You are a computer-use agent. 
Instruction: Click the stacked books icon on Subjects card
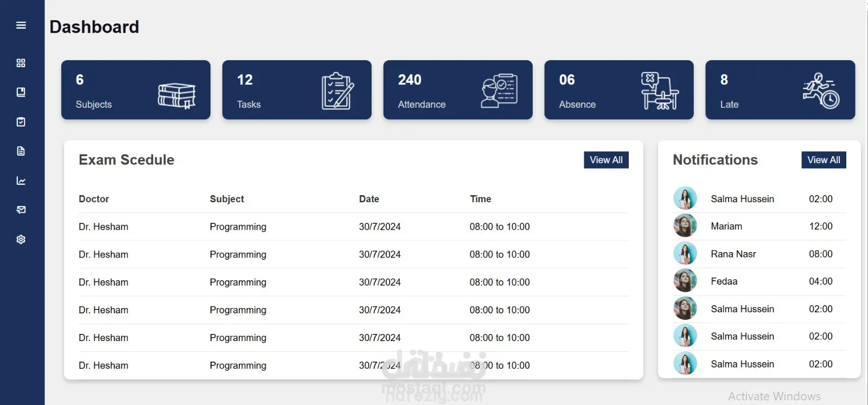point(177,96)
